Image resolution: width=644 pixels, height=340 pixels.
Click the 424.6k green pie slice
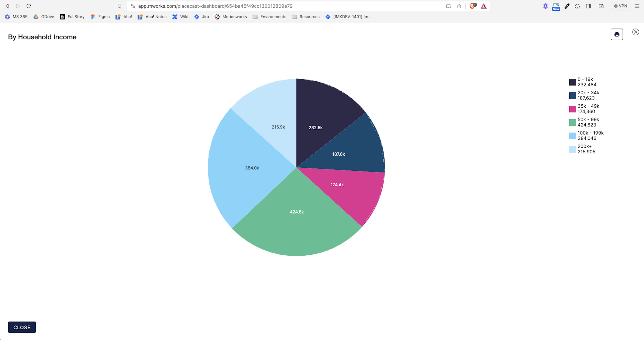pos(297,218)
